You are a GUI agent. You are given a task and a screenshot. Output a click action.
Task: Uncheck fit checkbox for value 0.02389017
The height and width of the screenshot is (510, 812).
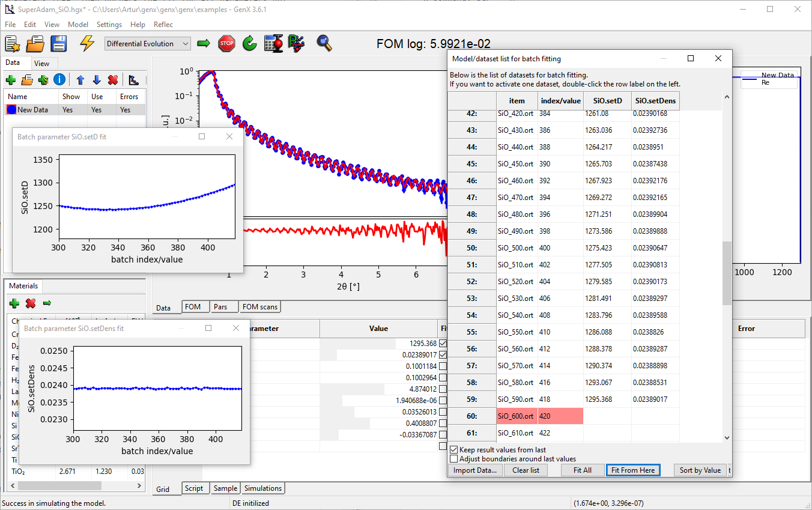coord(443,355)
